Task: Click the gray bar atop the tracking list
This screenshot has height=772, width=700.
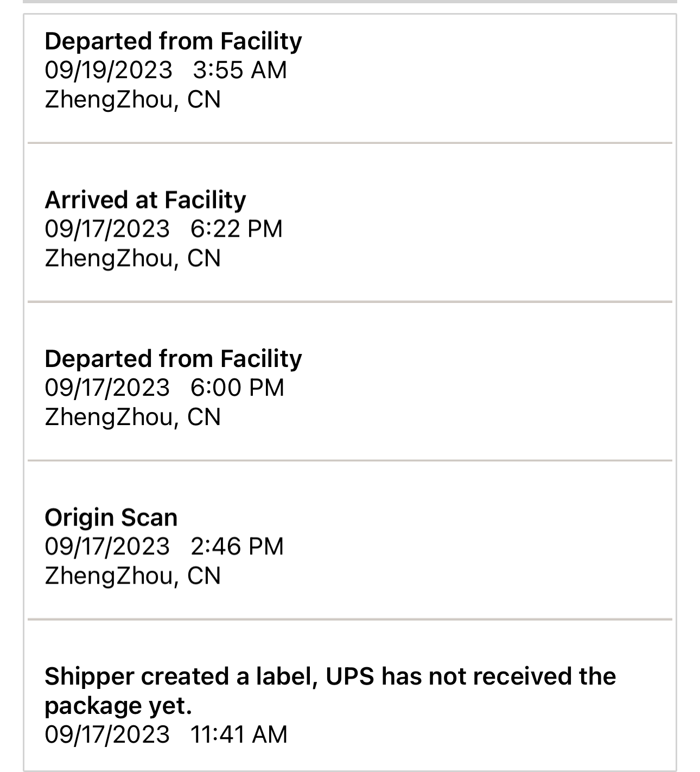Action: point(350,2)
